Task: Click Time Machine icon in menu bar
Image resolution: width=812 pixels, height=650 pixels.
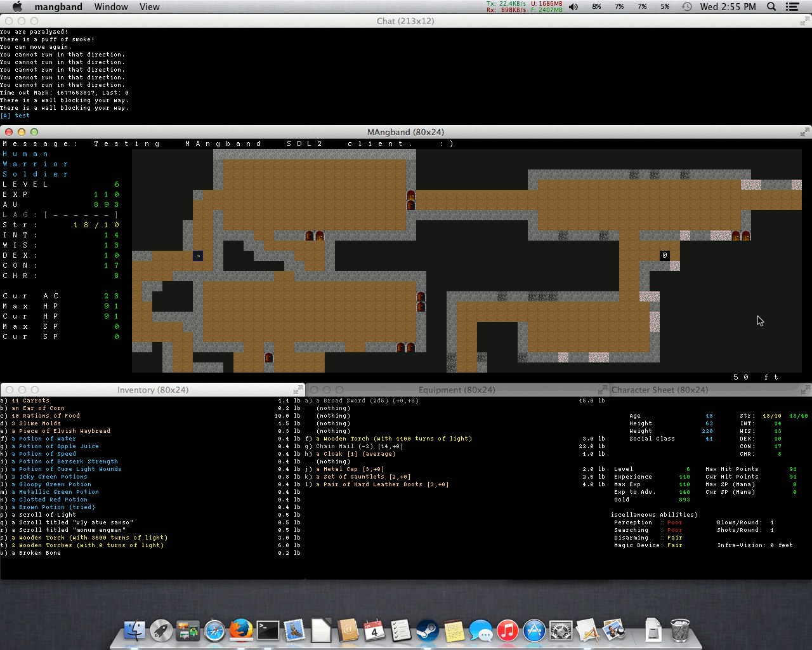Action: pos(687,6)
